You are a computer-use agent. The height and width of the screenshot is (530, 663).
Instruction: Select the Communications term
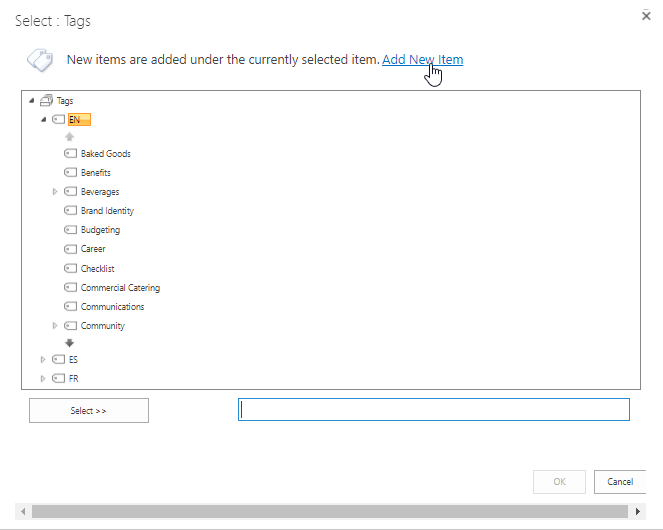click(x=112, y=307)
